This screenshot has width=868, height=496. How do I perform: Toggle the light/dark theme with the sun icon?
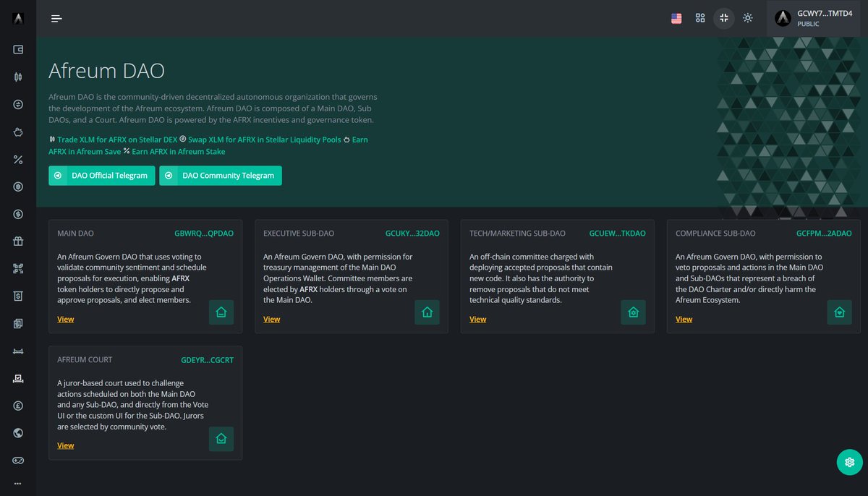[748, 18]
